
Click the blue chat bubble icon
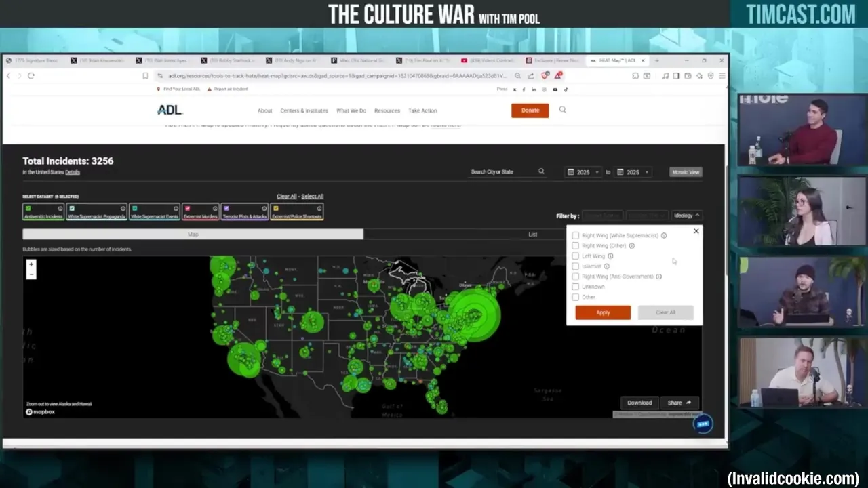[703, 424]
